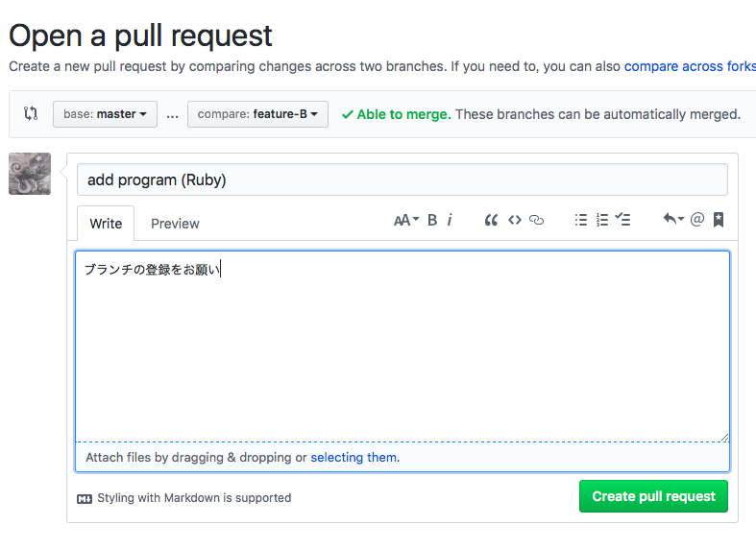Expand the saved reply arrow dropdown
The height and width of the screenshot is (549, 756).
[x=673, y=220]
